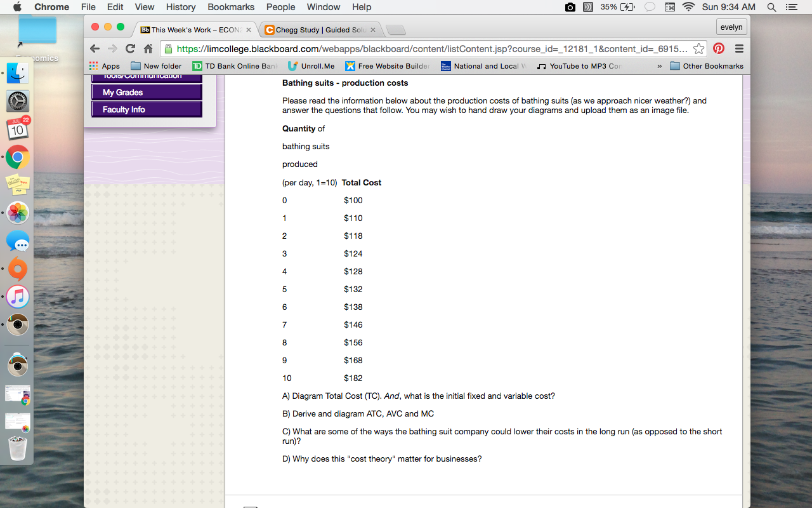Viewport: 812px width, 508px height.
Task: Open Stickies from the Dock
Action: pyautogui.click(x=18, y=185)
